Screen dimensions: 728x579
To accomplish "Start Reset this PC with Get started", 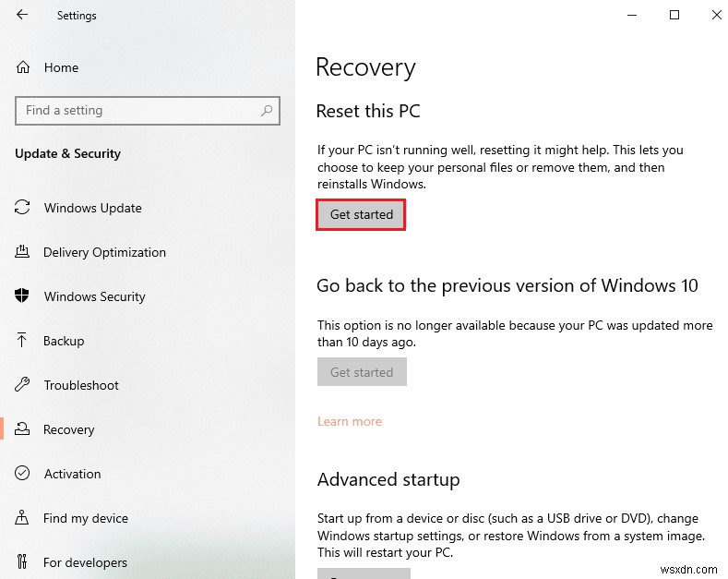I will click(x=362, y=215).
